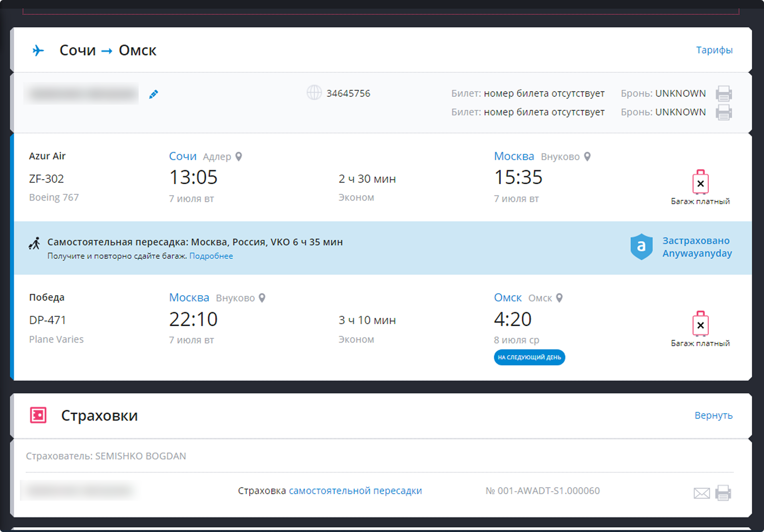764x532 pixels.
Task: Click the Вернуть link in insurance section
Action: (x=713, y=415)
